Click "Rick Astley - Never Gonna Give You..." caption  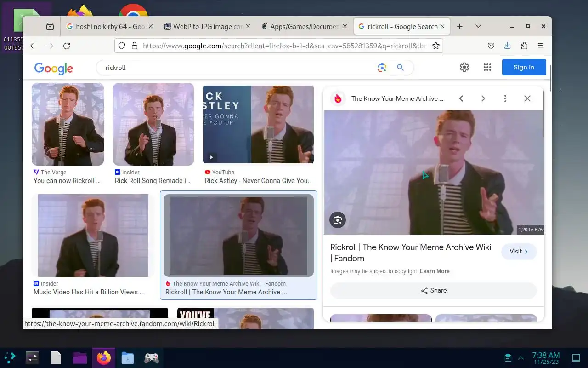(x=258, y=181)
